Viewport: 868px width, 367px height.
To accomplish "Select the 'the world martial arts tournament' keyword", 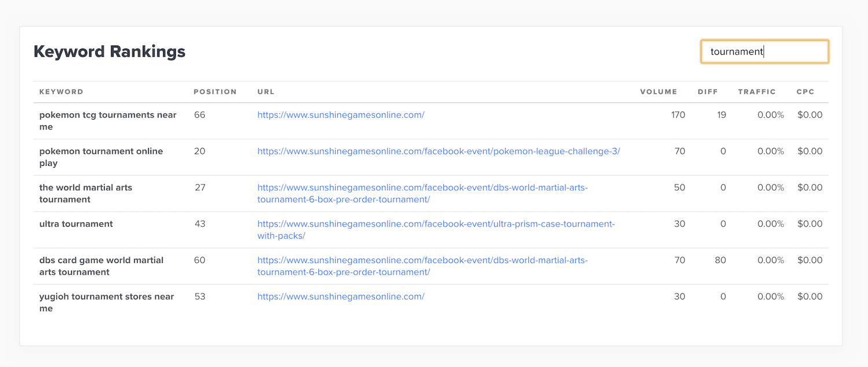I will [x=86, y=193].
